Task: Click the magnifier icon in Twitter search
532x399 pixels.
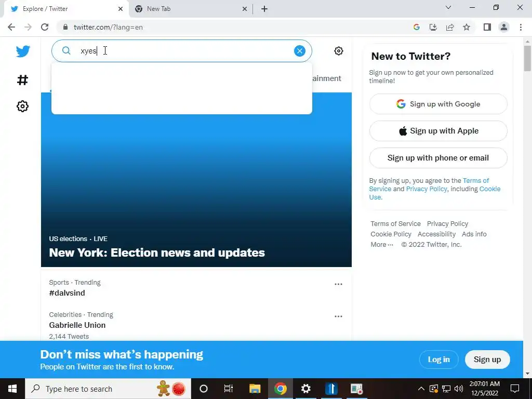Action: [66, 51]
